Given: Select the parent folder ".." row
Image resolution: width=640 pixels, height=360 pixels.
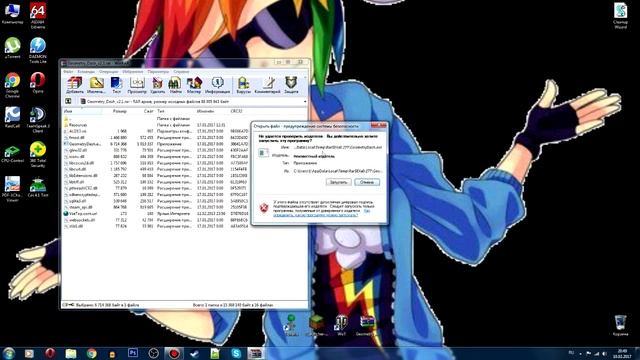Looking at the screenshot, I should click(156, 118).
